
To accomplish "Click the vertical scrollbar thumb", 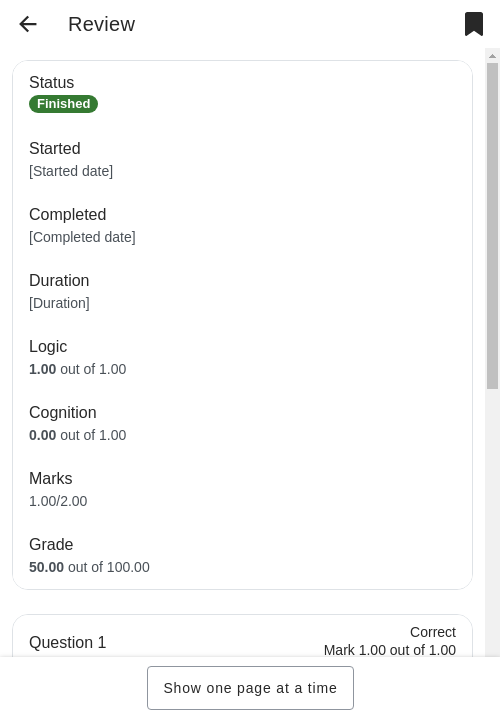I will 492,226.
